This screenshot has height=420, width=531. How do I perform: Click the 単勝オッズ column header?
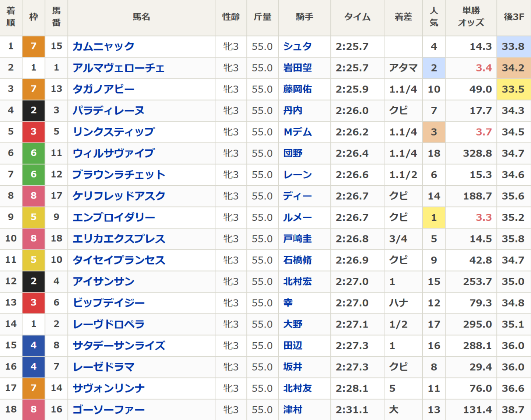pos(471,17)
